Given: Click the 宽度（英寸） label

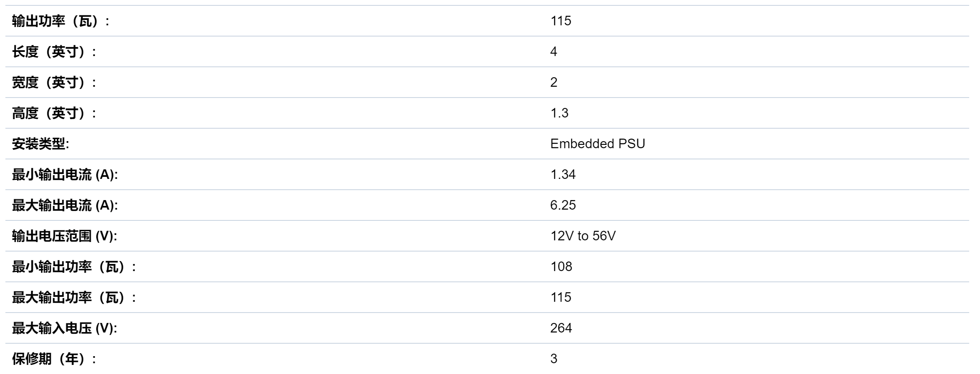Looking at the screenshot, I should (x=54, y=82).
